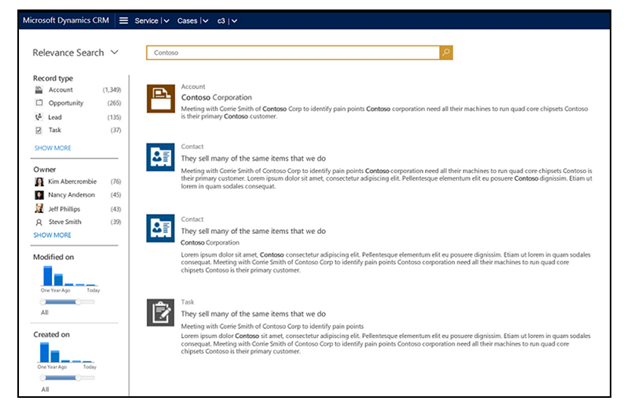Expand the c3 menu chevron
Screen dimensions: 624x416
pyautogui.click(x=234, y=21)
